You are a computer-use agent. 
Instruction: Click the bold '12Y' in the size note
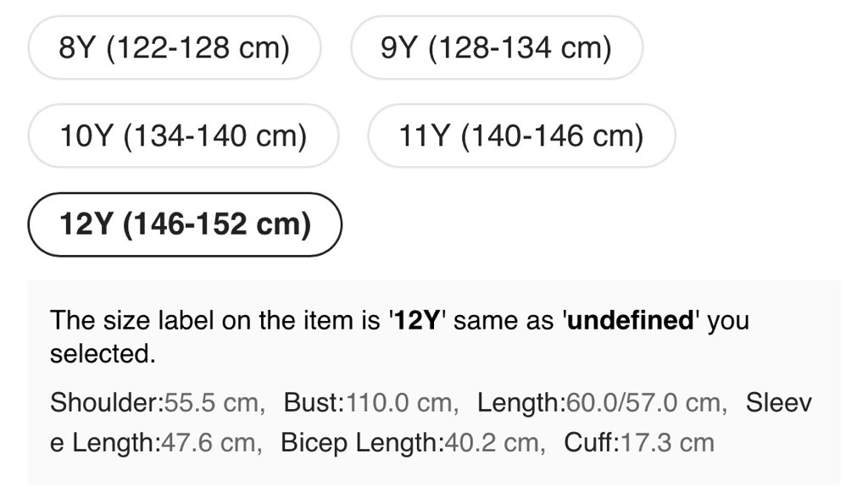[418, 322]
